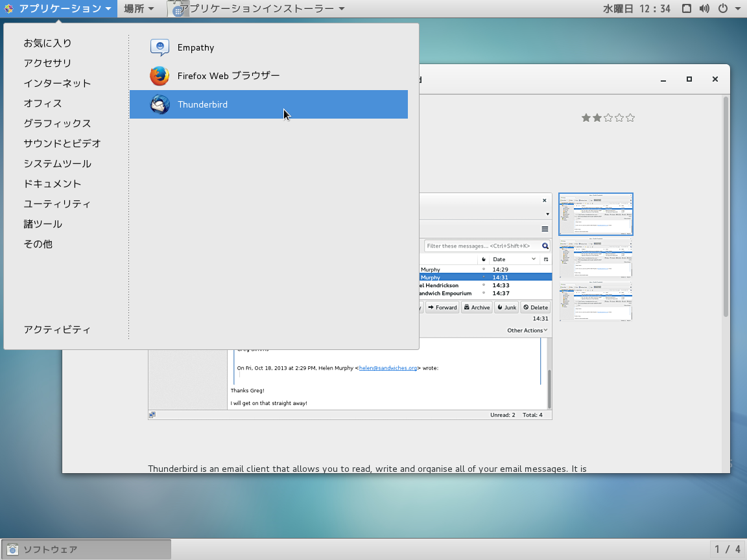The image size is (747, 560).
Task: Launch Empathy from the applications menu
Action: tap(268, 47)
